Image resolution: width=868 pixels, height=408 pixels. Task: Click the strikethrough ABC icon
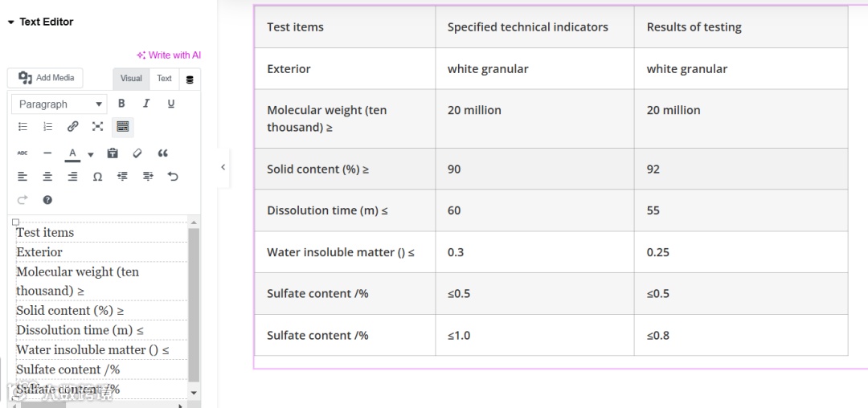tap(23, 153)
